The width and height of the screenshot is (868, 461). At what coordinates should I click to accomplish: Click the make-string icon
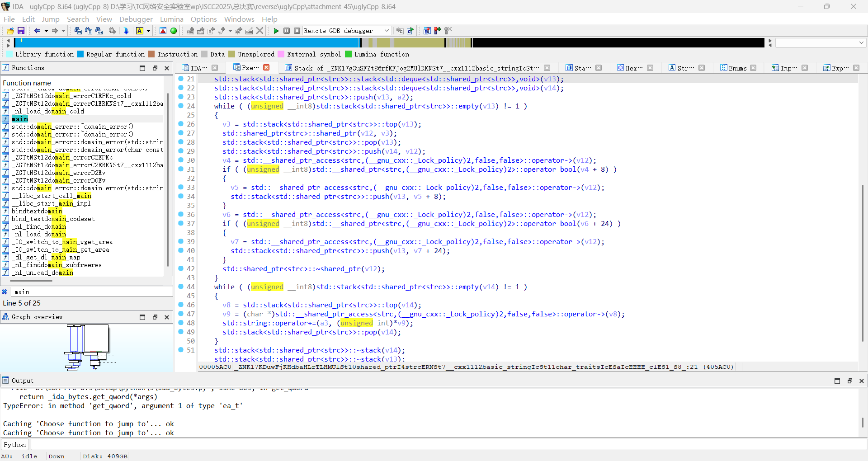click(211, 31)
